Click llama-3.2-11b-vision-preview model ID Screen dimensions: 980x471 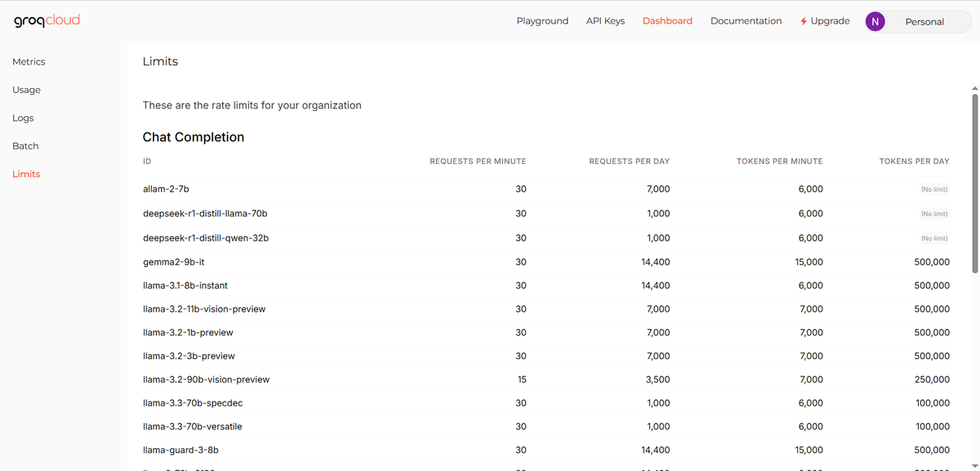pos(204,309)
